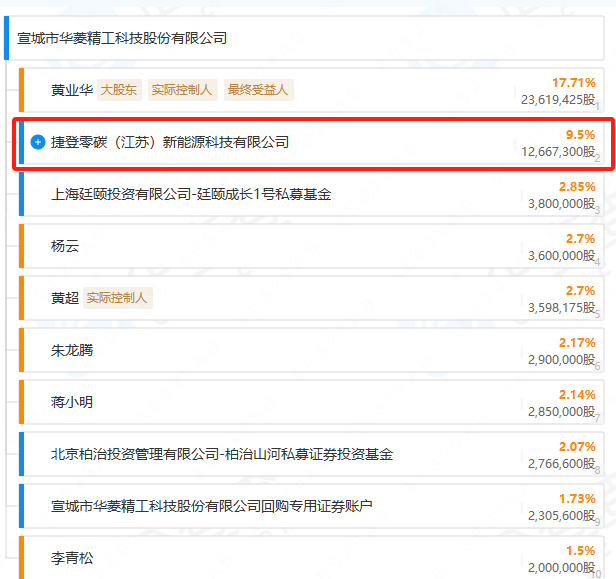Click the 大股东 tag beside 黄业华
The width and height of the screenshot is (616, 579).
[119, 90]
